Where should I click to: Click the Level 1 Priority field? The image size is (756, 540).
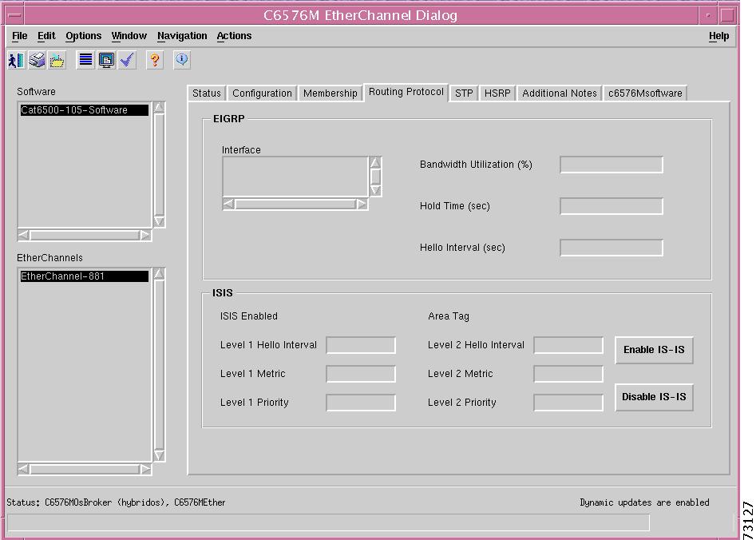[361, 403]
